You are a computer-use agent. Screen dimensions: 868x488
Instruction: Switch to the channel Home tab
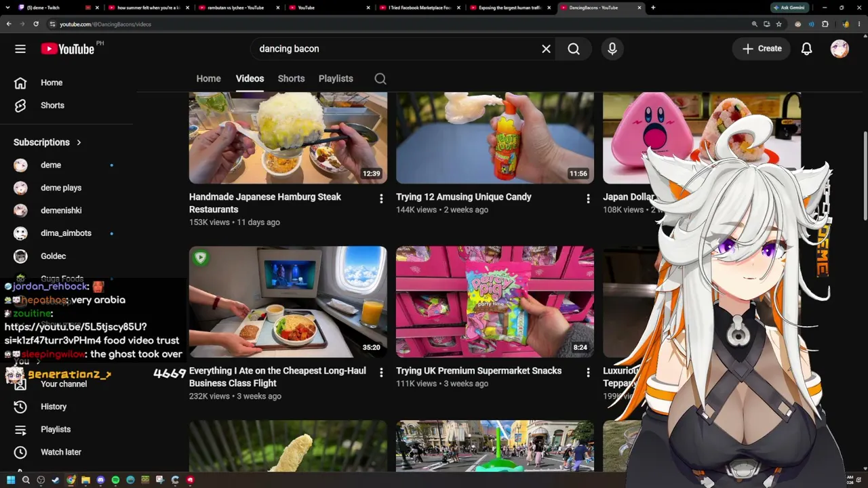pyautogui.click(x=208, y=79)
